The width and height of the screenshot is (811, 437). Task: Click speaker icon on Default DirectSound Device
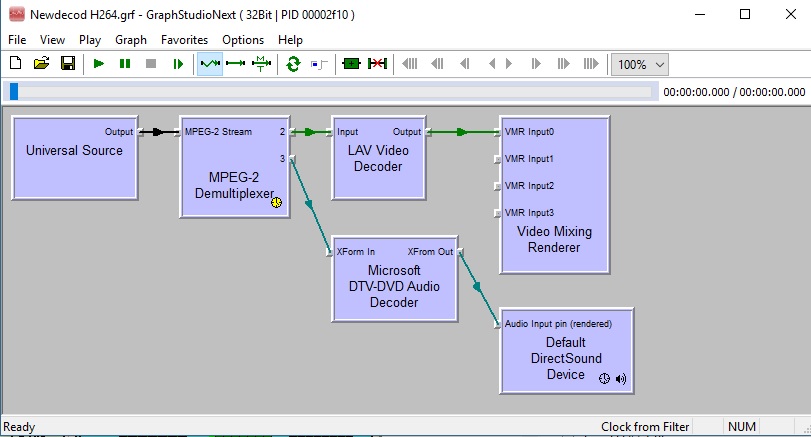tap(621, 378)
